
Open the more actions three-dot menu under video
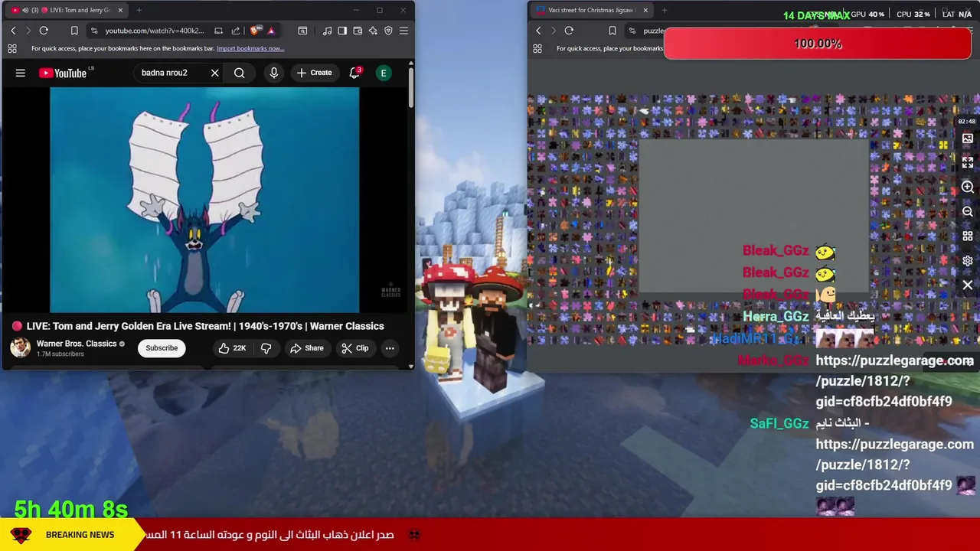[390, 348]
